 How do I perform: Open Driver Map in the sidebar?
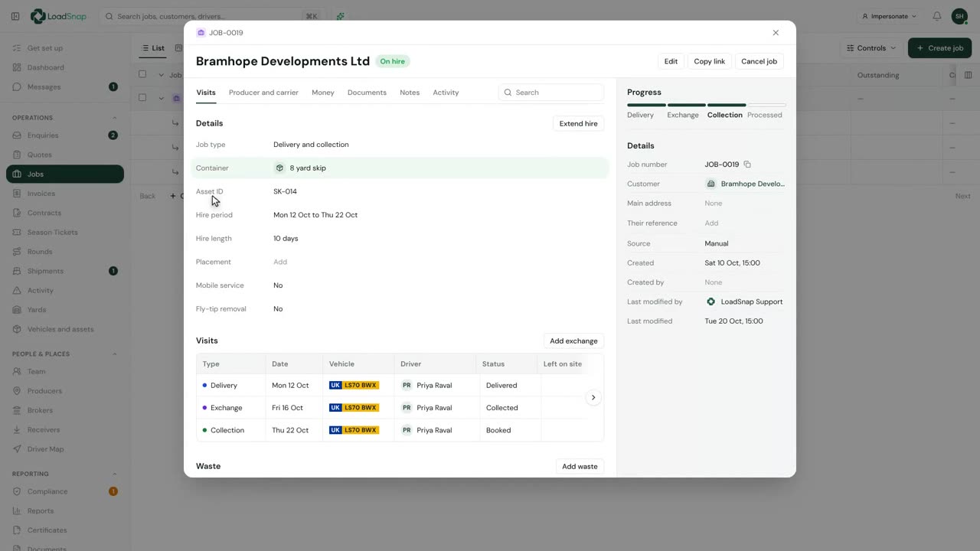(65, 449)
